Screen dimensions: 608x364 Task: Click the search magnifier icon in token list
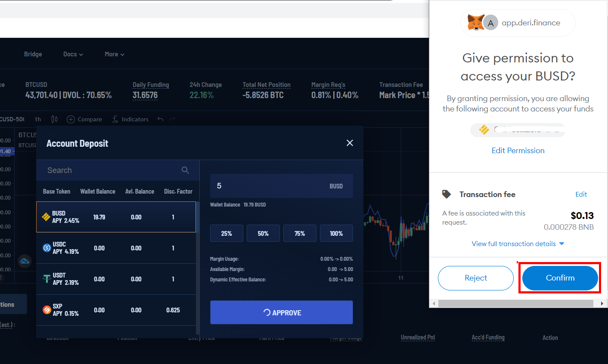tap(185, 170)
